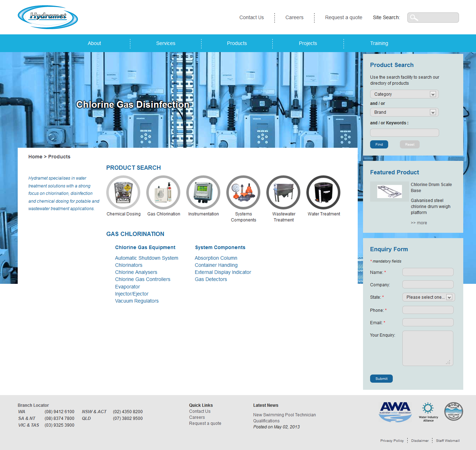Focus the Site Search field
This screenshot has width=476, height=450.
tap(433, 17)
